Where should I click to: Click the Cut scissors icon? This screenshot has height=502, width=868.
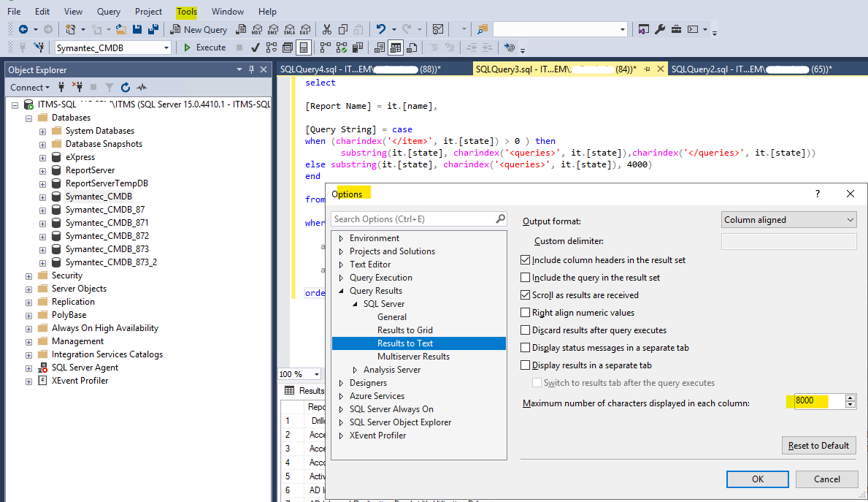pyautogui.click(x=326, y=29)
